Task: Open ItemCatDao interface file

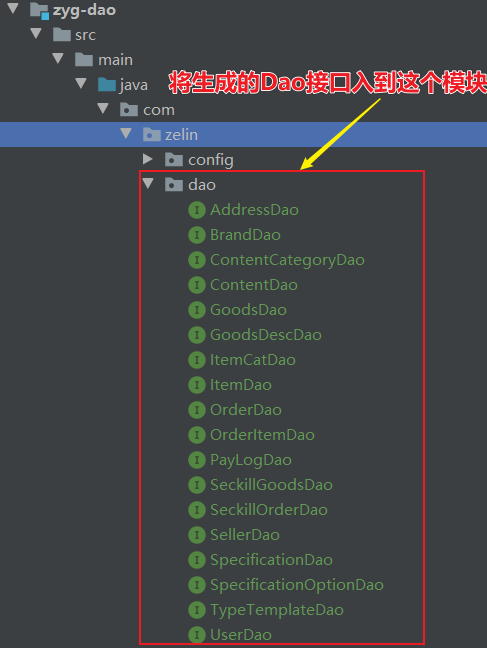Action: coord(253,360)
